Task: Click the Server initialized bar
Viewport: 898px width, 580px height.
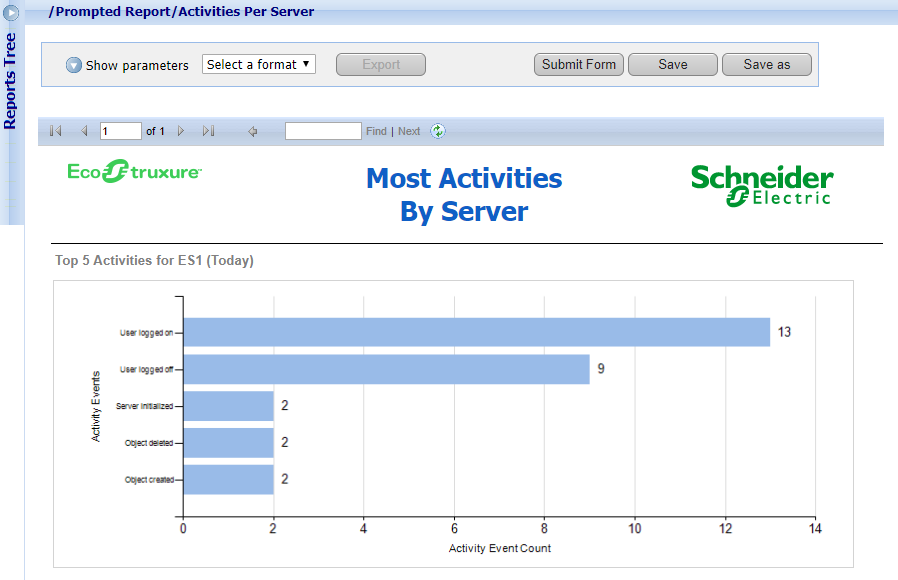Action: [229, 406]
